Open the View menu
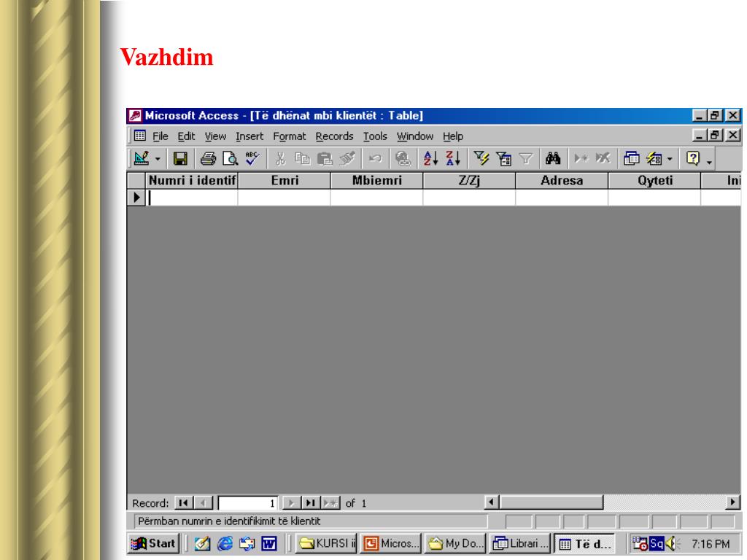 pyautogui.click(x=215, y=136)
